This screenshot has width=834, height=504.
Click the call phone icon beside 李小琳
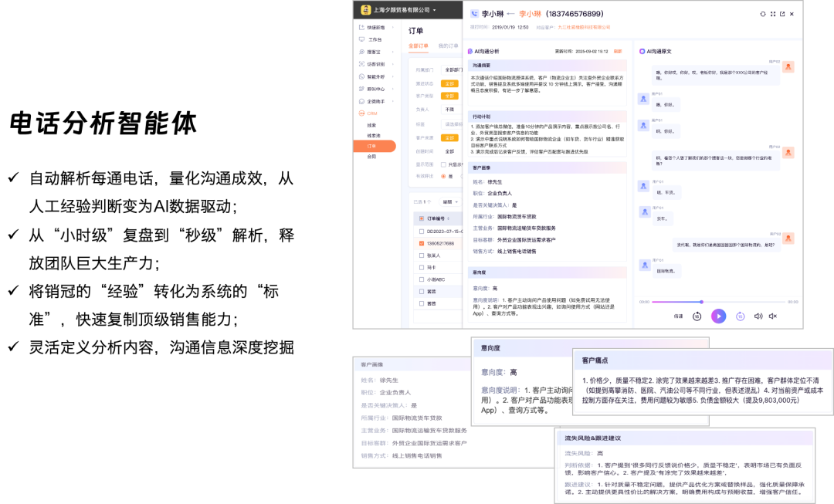point(474,14)
